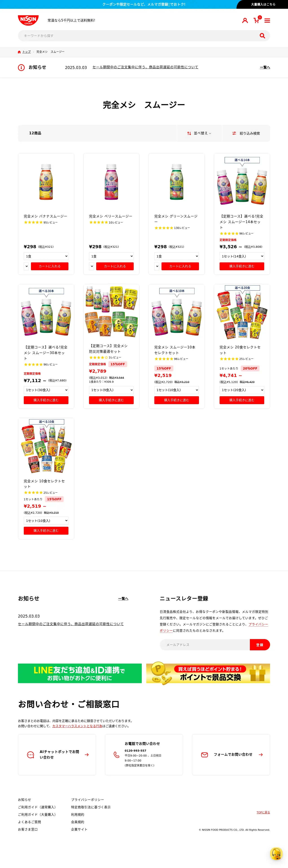Open the hamburger menu icon
This screenshot has height=868, width=288.
[x=267, y=21]
